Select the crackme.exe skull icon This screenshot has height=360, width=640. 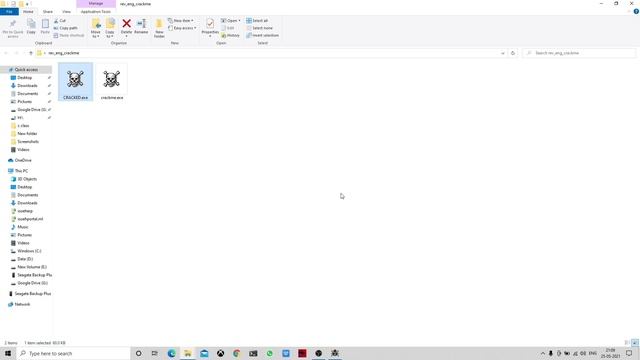click(x=111, y=79)
